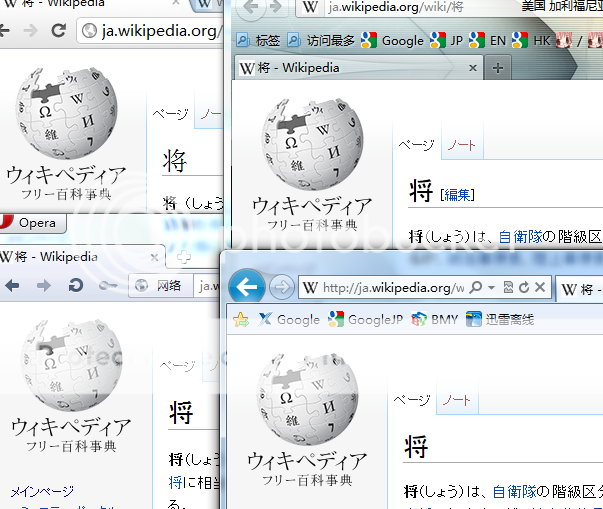Open the ページ tab in Opera window
Screen dimensions: 603x509
177,365
